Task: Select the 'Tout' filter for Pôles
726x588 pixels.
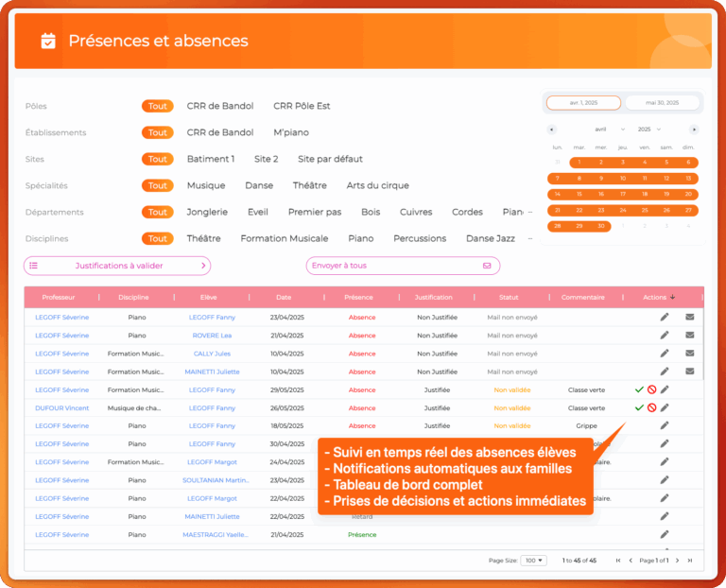Action: (x=158, y=106)
